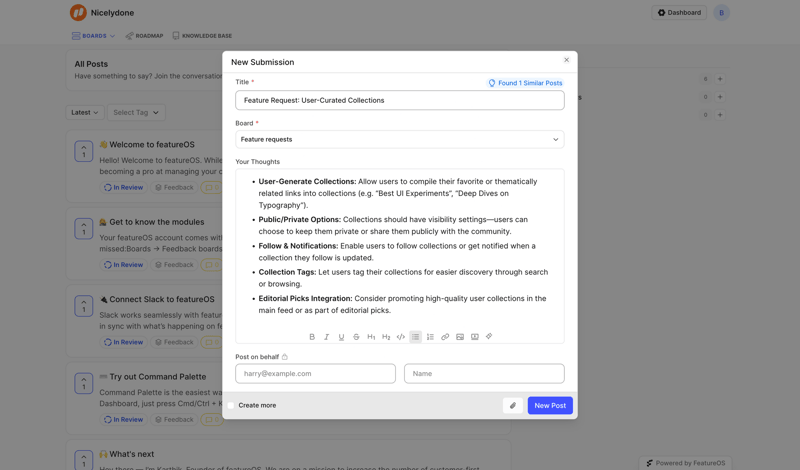Expand the Boards menu
The width and height of the screenshot is (800, 470).
point(93,36)
